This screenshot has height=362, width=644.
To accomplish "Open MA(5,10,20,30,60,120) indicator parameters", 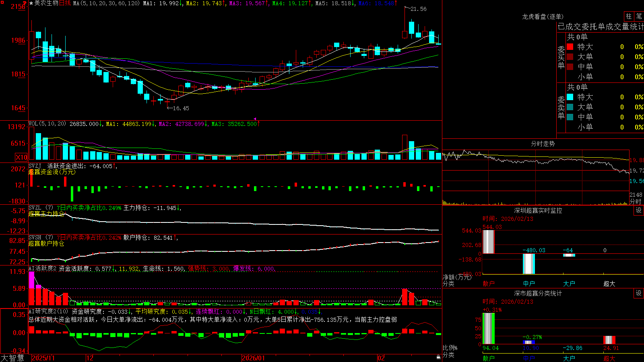I will pyautogui.click(x=106, y=3).
